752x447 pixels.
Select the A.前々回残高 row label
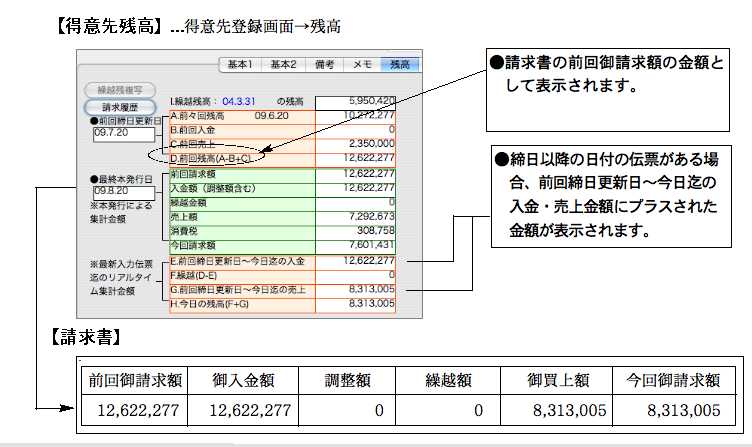point(197,116)
